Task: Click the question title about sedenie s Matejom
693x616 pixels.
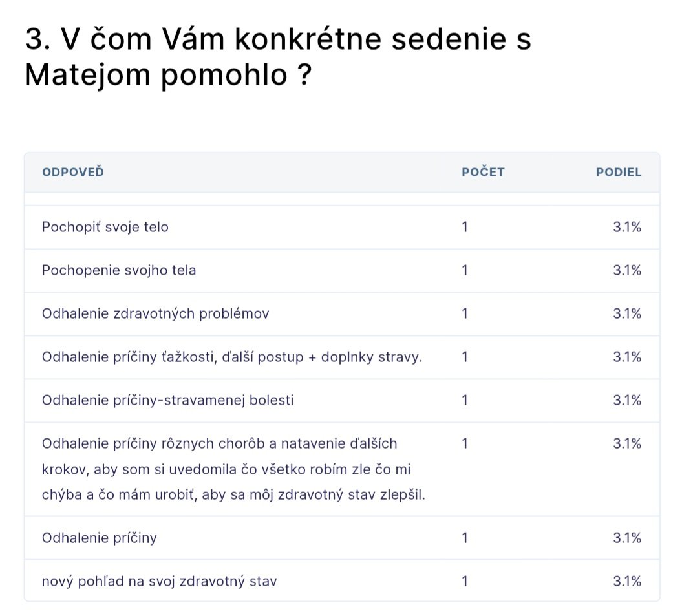Action: pos(278,58)
